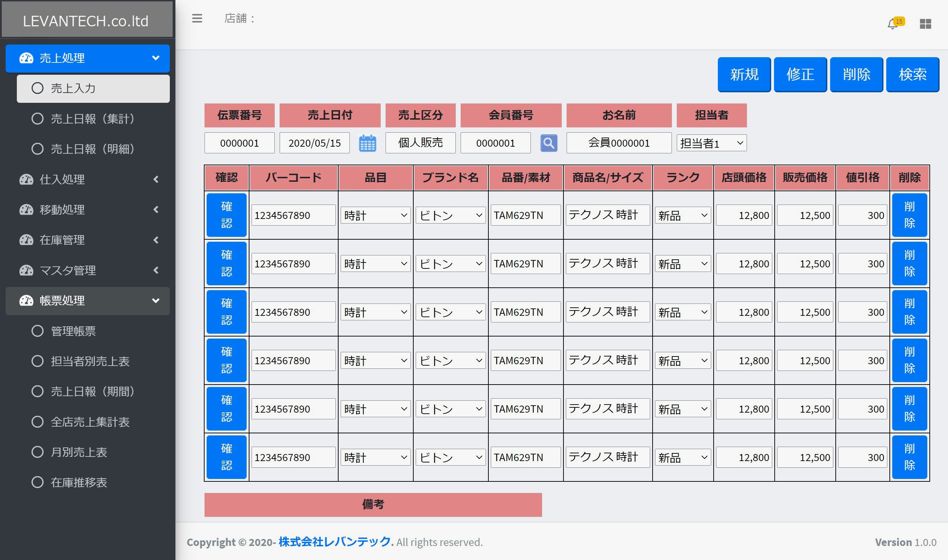Open 担当者別売上表 report item

coord(93,361)
